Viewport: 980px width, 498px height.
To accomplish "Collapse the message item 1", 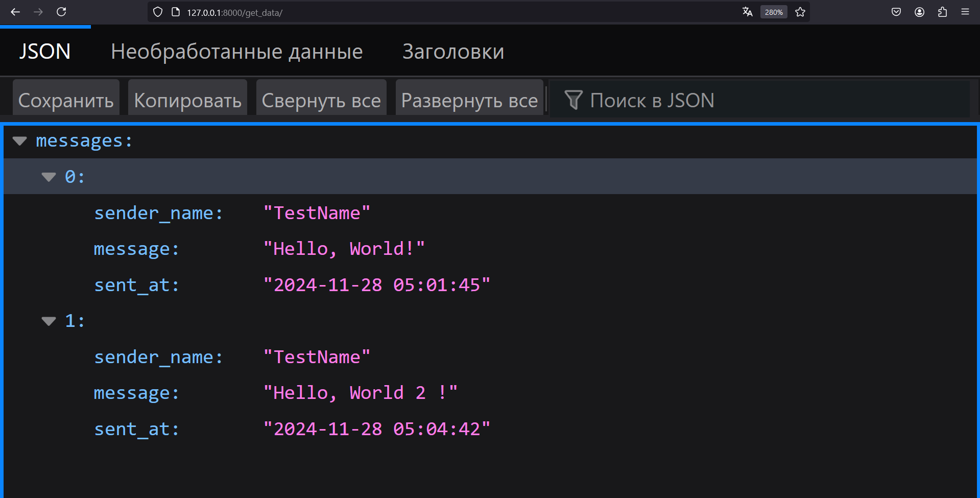I will [x=49, y=321].
